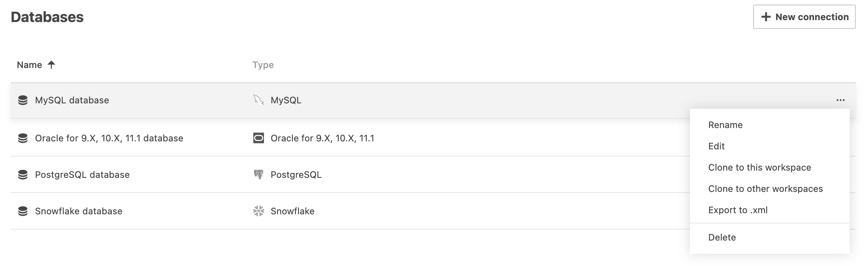Select Edit from the context menu
Screen dimensions: 868x266
717,146
